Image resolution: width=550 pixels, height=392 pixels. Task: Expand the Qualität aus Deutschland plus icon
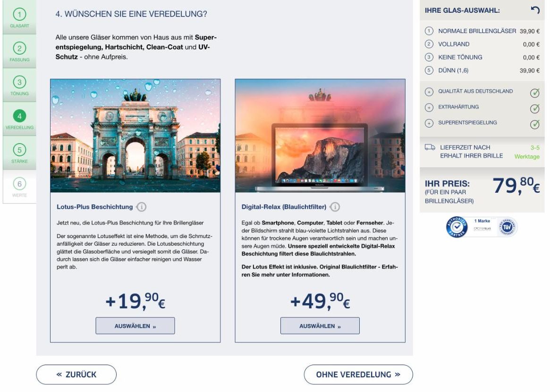(x=429, y=92)
